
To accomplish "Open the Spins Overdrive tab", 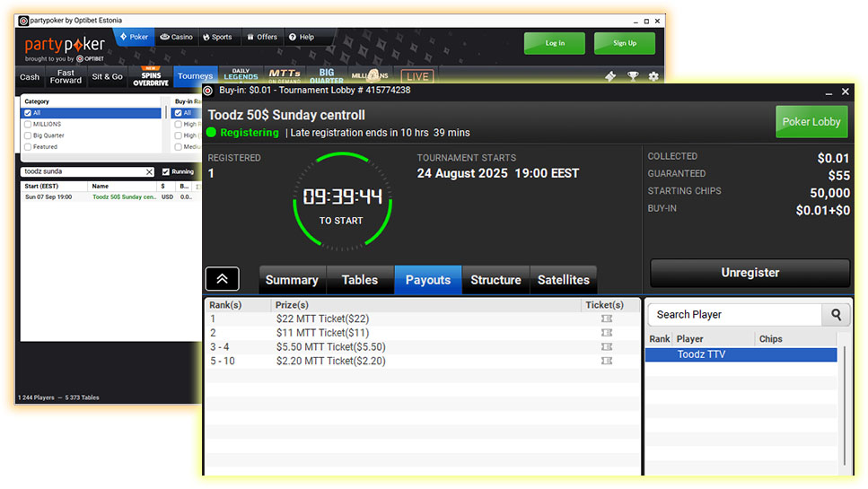I will coord(151,77).
